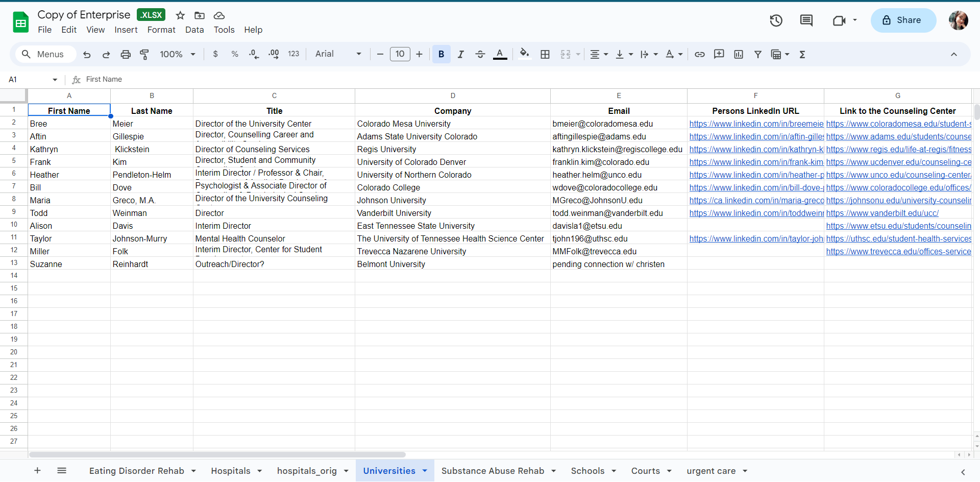Increase decimal places
The width and height of the screenshot is (980, 482).
274,54
